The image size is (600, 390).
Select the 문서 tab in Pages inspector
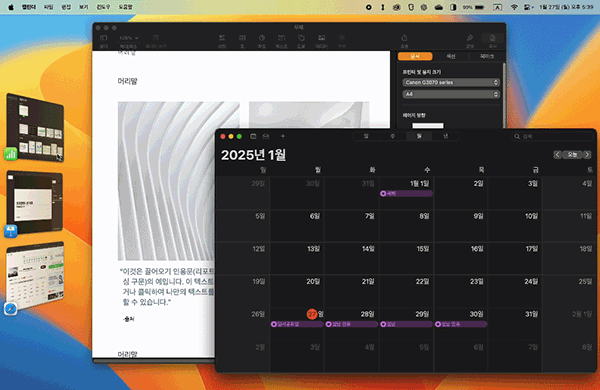click(x=415, y=56)
